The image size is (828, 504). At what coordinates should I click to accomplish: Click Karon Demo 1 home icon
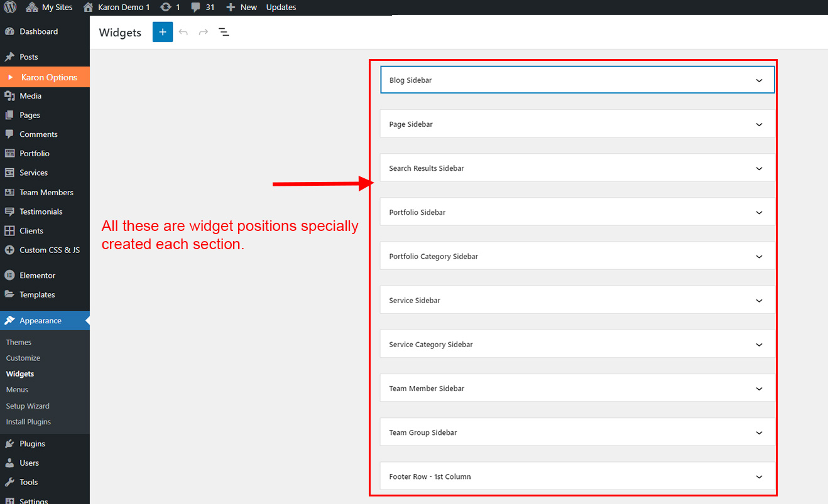point(89,8)
